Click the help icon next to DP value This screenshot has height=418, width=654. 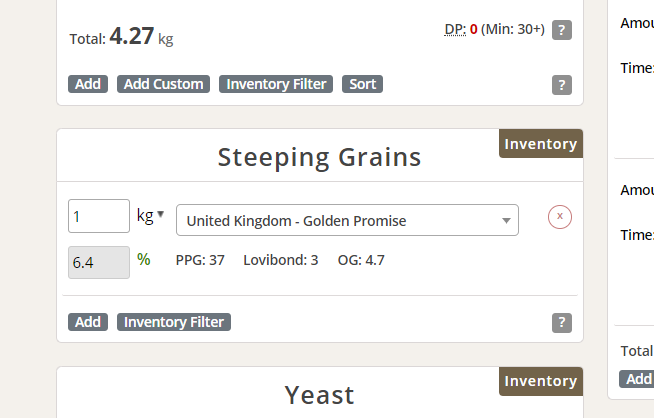click(x=561, y=30)
